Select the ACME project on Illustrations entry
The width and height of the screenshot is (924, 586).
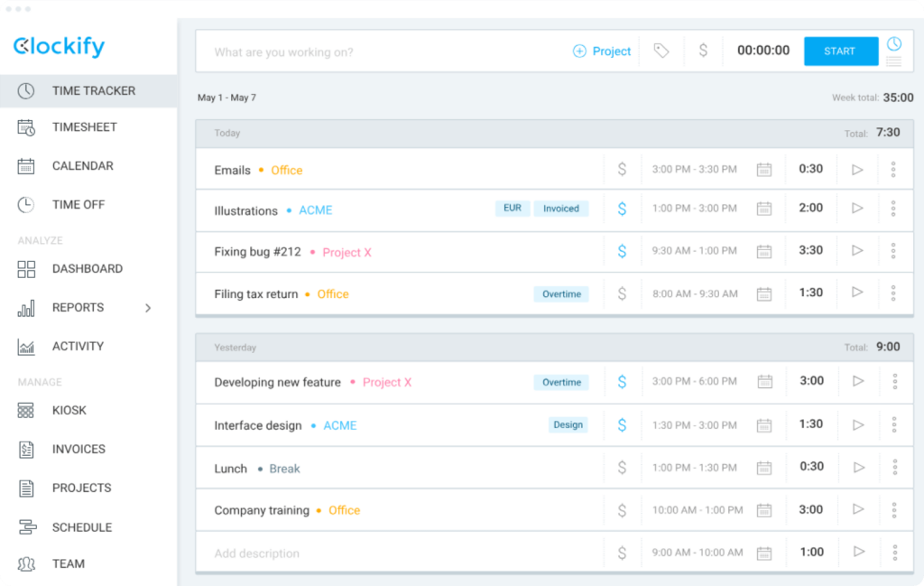pos(315,210)
